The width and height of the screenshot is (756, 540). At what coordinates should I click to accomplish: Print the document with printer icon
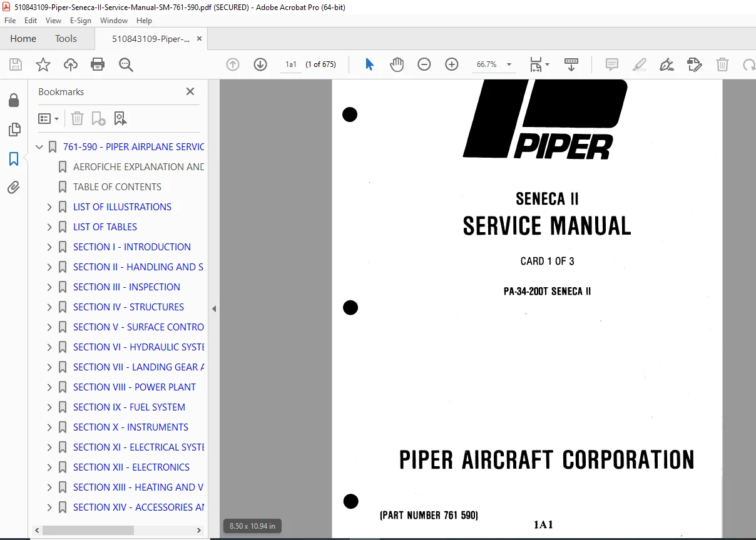tap(98, 64)
